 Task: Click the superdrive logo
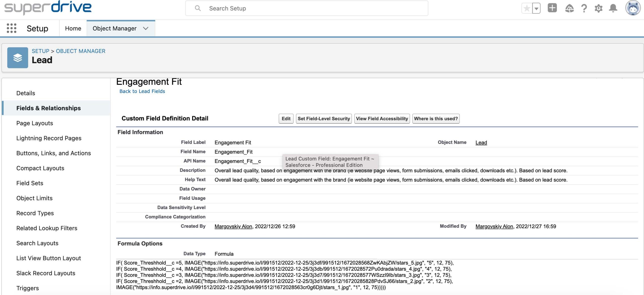[48, 8]
